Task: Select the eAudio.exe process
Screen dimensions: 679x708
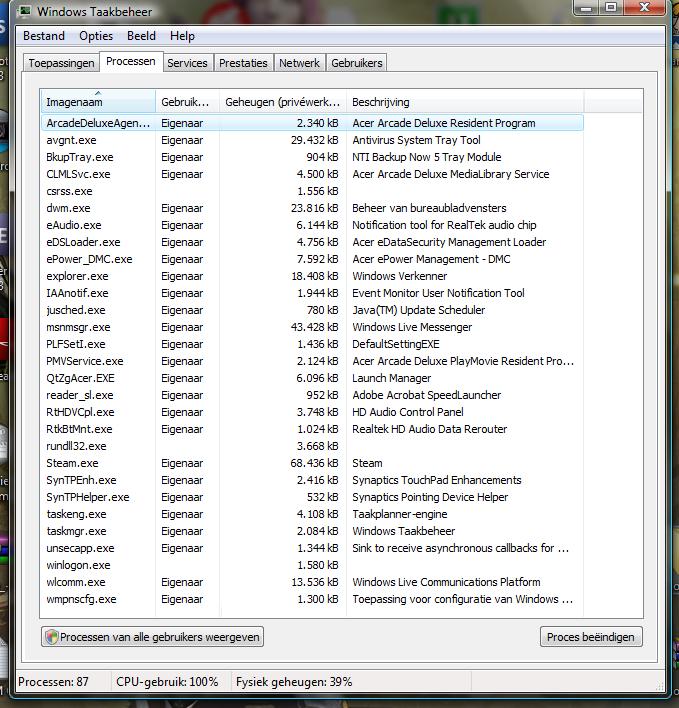Action: pos(312,225)
